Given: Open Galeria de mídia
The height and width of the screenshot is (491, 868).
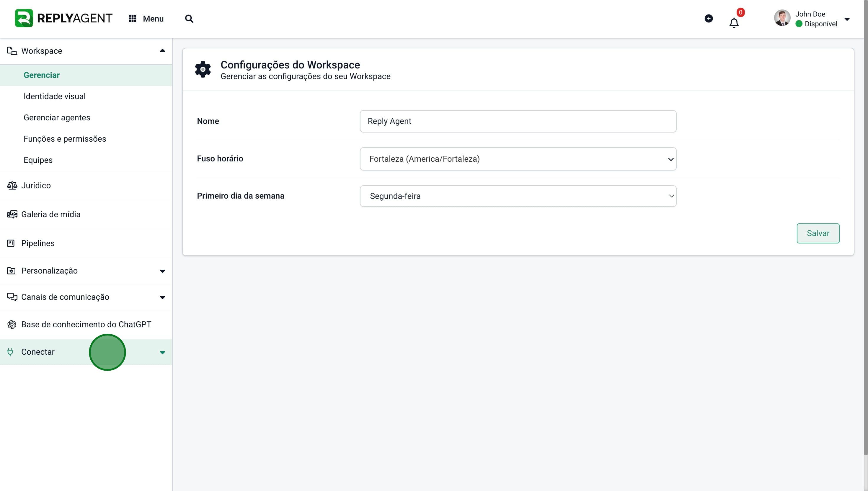Looking at the screenshot, I should pyautogui.click(x=51, y=215).
